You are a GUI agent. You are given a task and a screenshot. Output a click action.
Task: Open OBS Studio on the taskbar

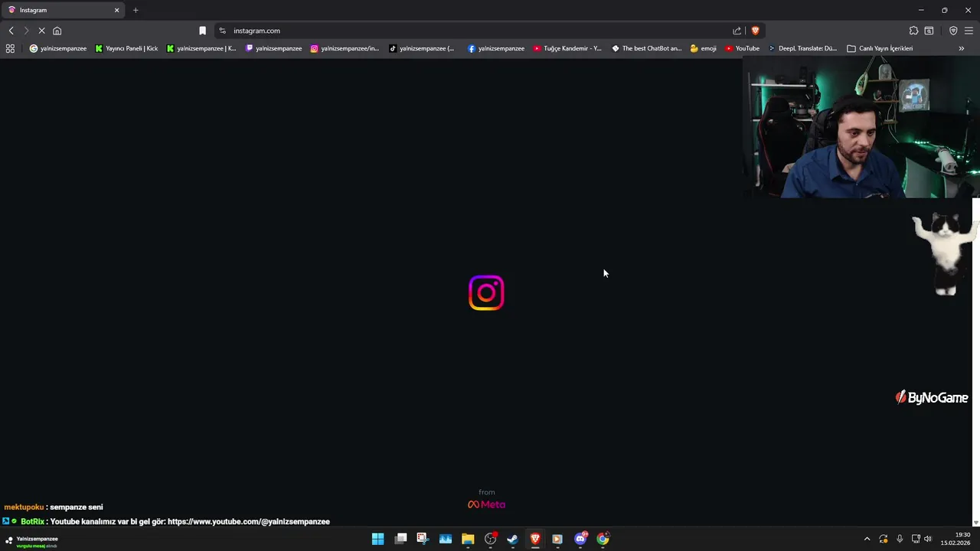point(490,539)
